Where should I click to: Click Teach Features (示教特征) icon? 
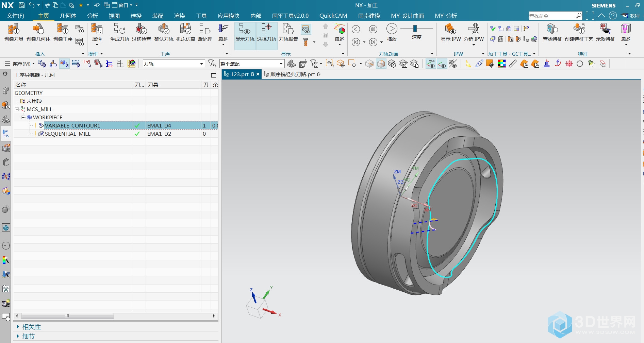605,32
